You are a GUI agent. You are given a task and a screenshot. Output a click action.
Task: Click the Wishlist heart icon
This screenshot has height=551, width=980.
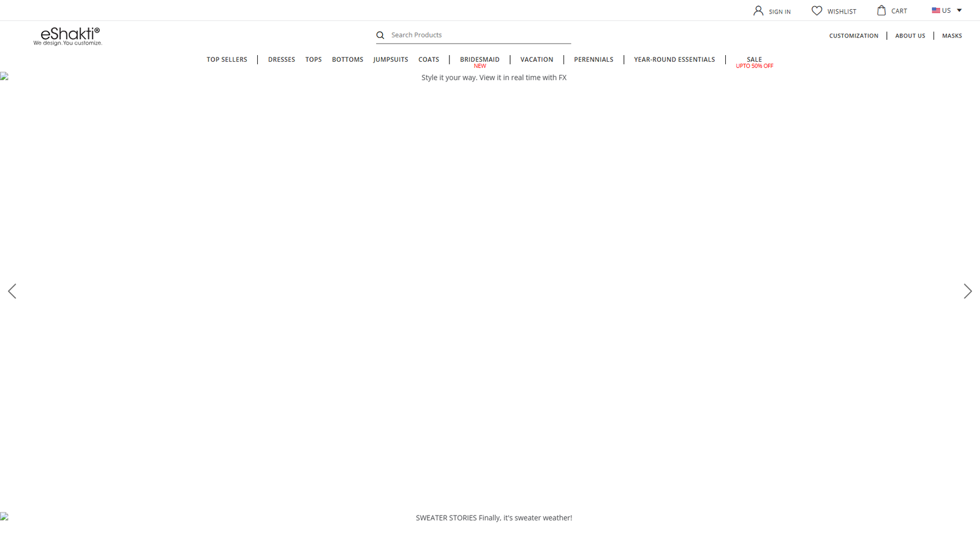[816, 10]
